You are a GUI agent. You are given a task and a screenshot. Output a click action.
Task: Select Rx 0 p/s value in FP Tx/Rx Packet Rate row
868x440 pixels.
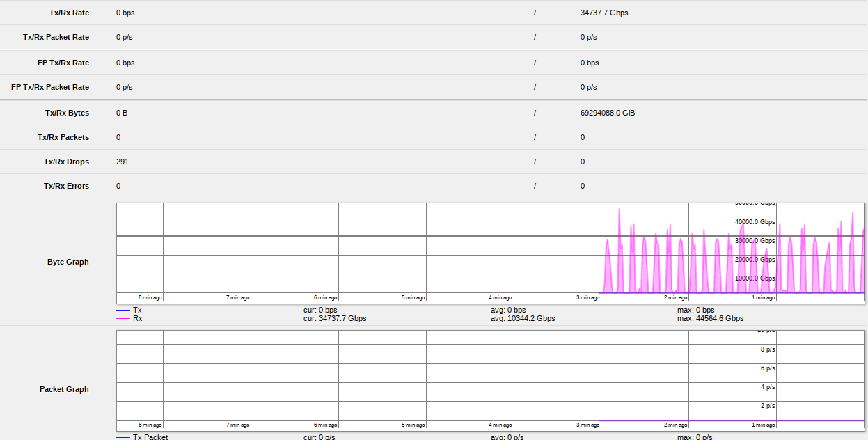[589, 87]
